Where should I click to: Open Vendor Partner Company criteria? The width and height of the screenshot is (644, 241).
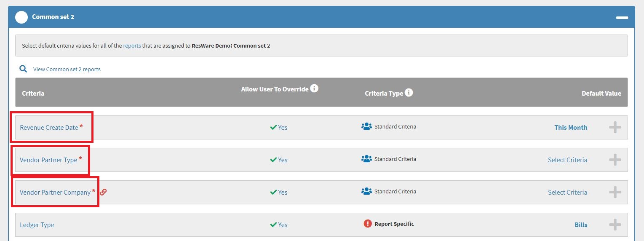pyautogui.click(x=55, y=193)
